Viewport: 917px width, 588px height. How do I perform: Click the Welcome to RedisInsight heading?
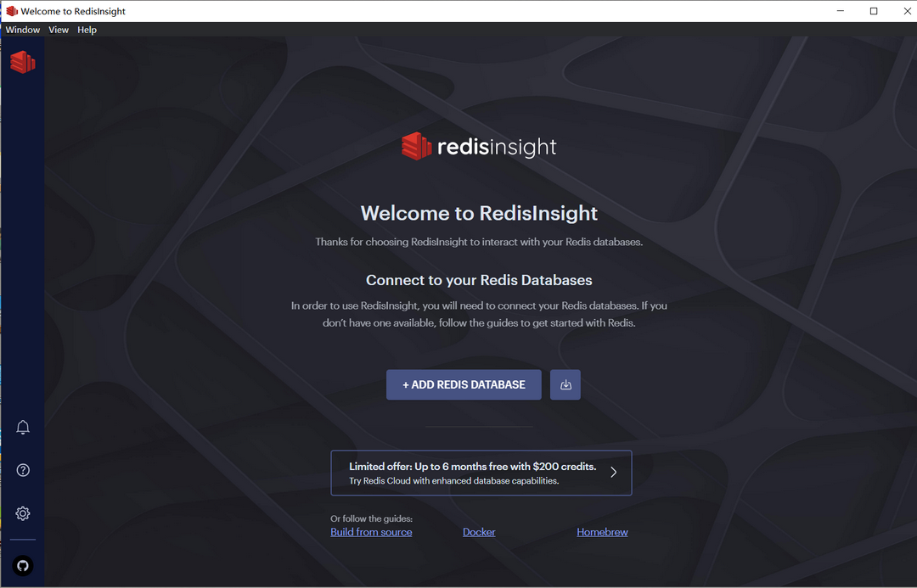tap(479, 213)
